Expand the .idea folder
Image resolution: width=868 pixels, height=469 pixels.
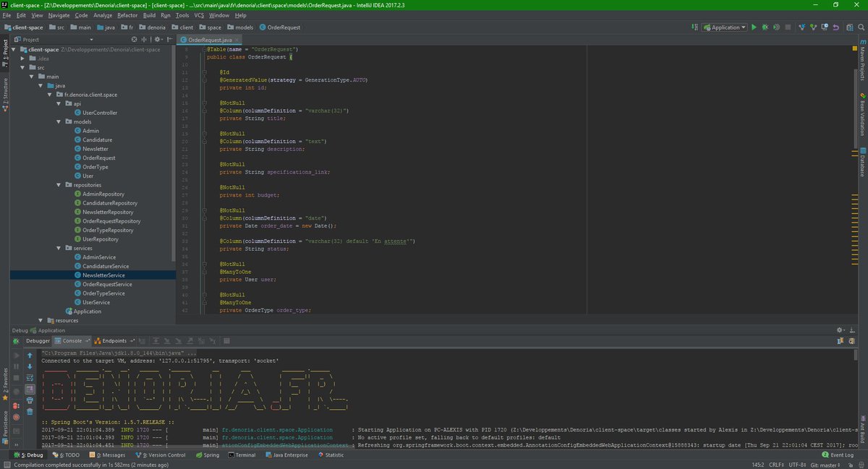pos(24,59)
